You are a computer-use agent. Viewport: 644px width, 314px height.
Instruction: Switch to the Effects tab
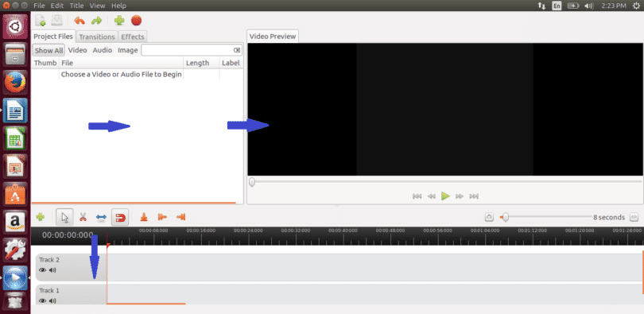pyautogui.click(x=133, y=37)
